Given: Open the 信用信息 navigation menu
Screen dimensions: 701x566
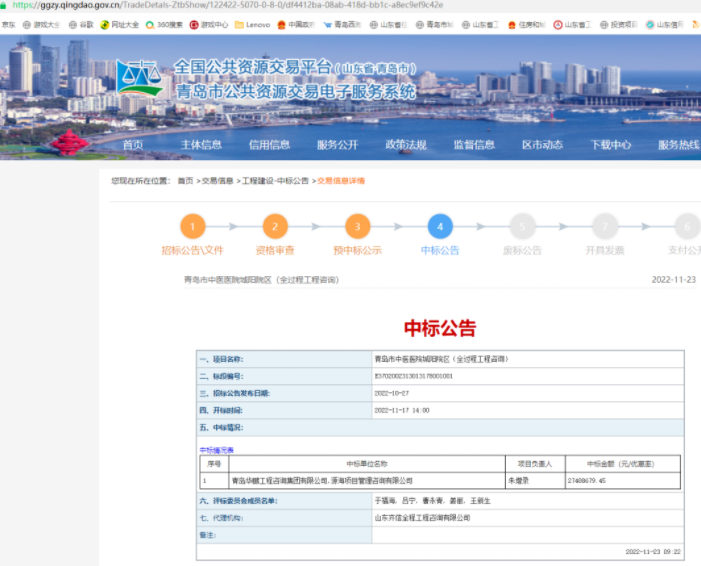Looking at the screenshot, I should tap(269, 145).
